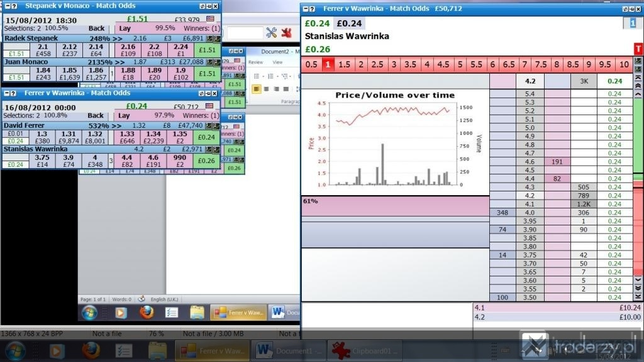Jump to the top of the ladder prices
This screenshot has width=644, height=362.
tap(638, 77)
